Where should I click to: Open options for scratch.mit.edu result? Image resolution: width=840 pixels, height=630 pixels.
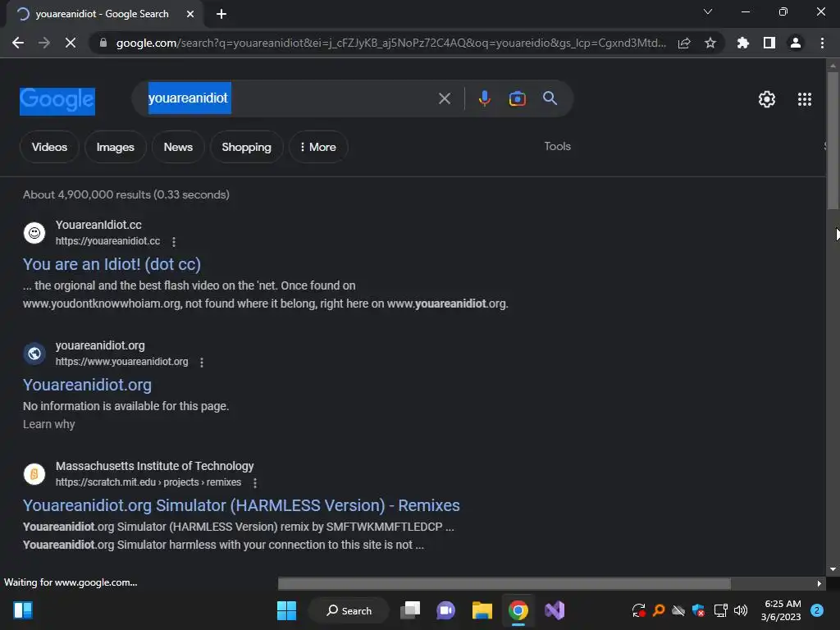click(255, 482)
